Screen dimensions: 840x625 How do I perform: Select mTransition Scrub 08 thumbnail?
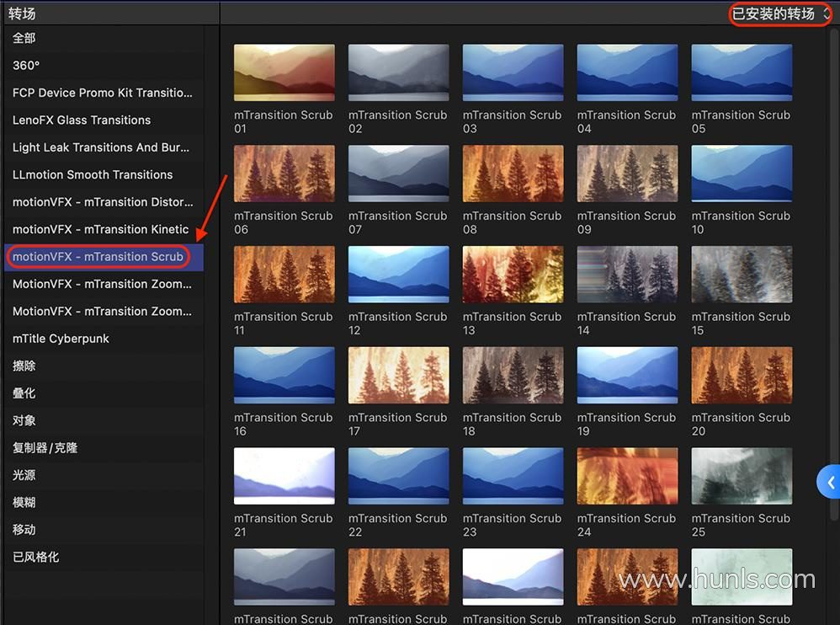[513, 174]
